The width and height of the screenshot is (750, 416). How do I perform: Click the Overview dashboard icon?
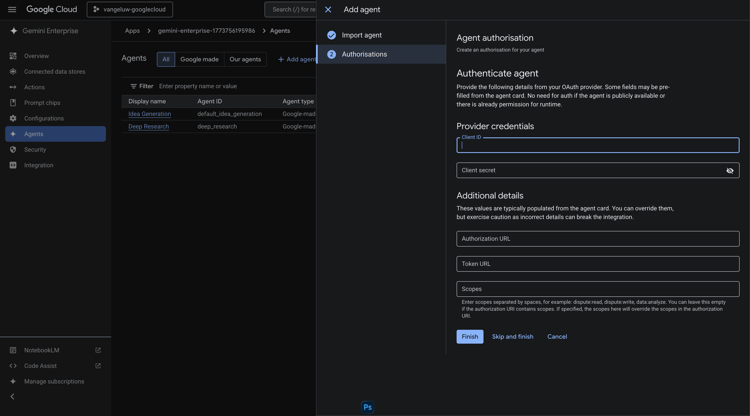tap(13, 56)
